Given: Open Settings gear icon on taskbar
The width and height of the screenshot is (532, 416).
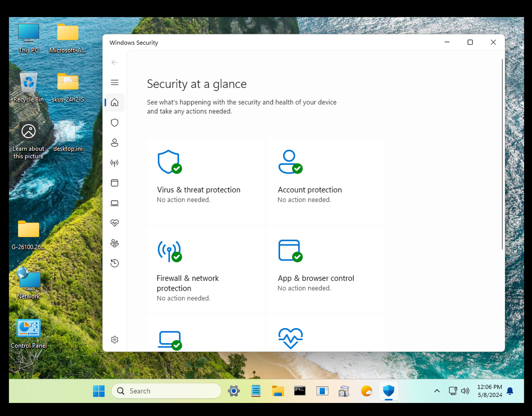Looking at the screenshot, I should [x=234, y=391].
